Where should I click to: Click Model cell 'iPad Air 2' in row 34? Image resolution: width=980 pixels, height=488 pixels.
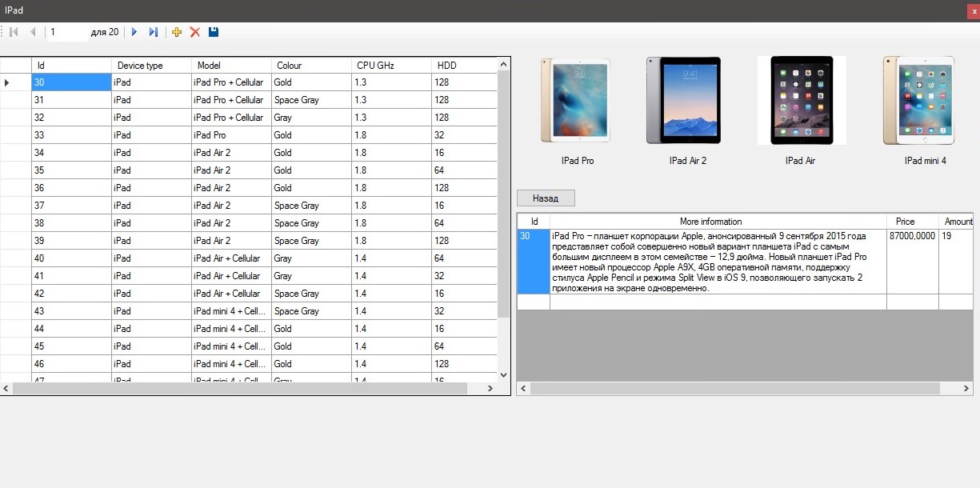pyautogui.click(x=231, y=153)
